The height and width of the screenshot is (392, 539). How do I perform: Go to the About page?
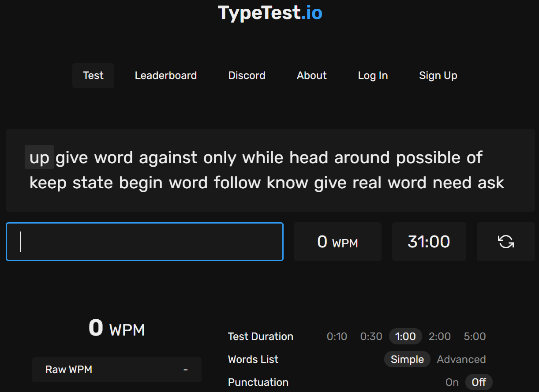(311, 75)
